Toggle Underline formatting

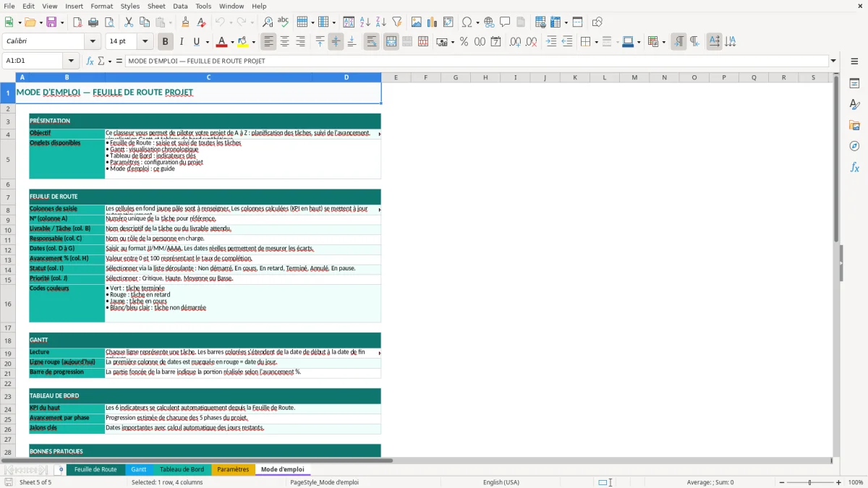(196, 42)
